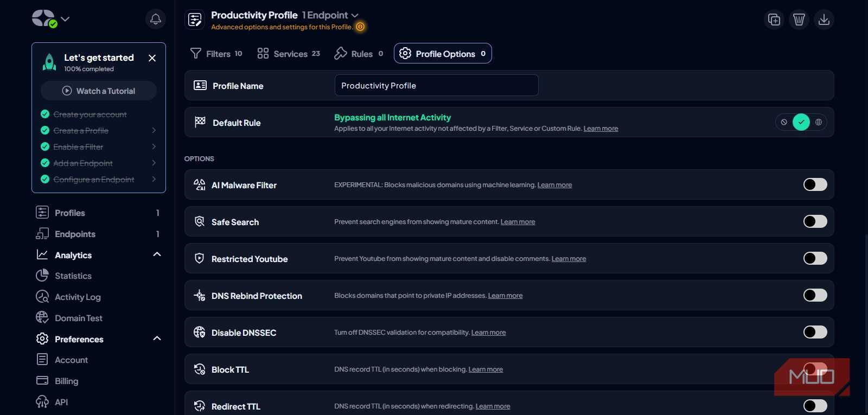The image size is (868, 415).
Task: Click the notification bell icon
Action: point(156,19)
